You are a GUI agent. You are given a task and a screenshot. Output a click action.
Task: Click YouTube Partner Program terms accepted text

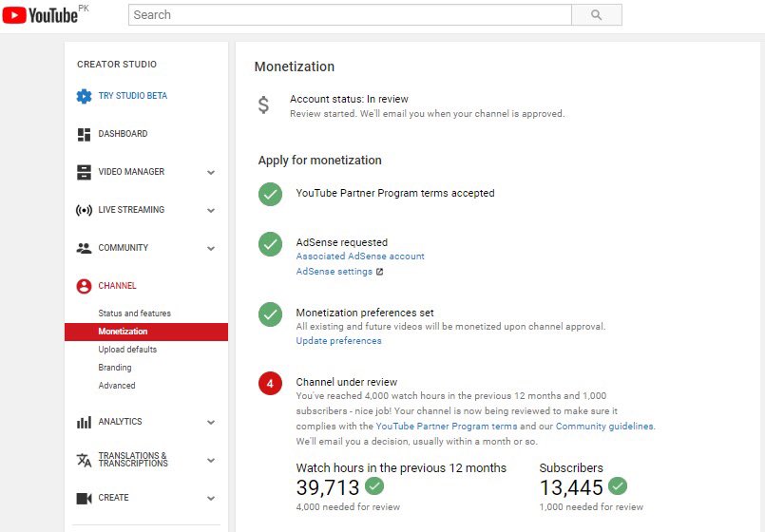coord(395,193)
